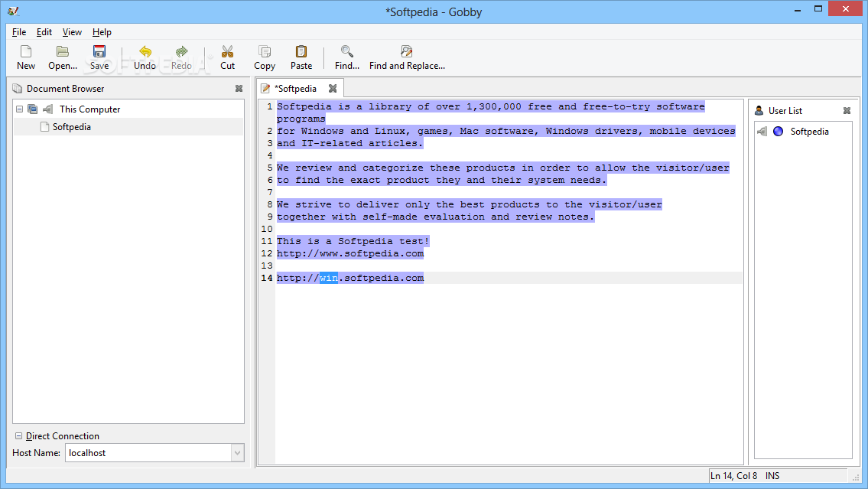
Task: Click the computer icon beside This Computer
Action: pos(33,109)
